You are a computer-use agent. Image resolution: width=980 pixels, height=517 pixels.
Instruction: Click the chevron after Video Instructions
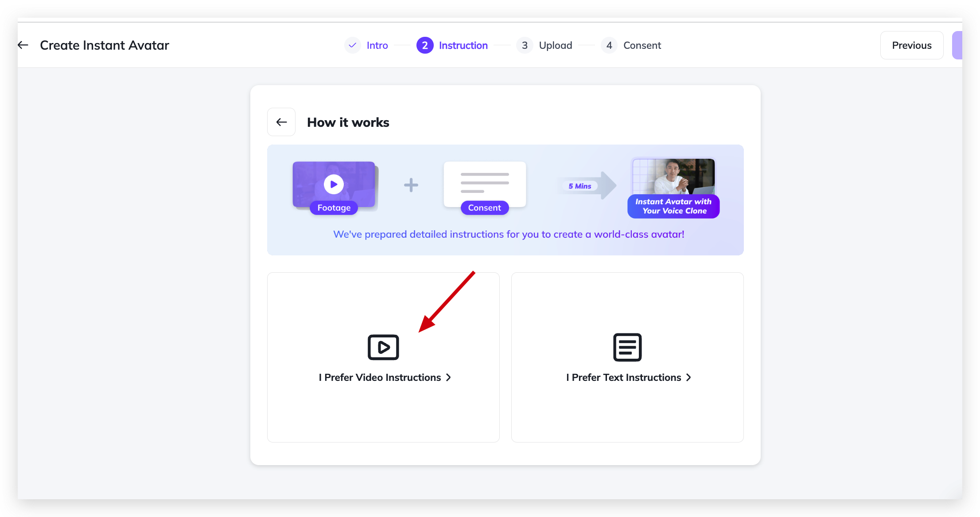pos(448,377)
